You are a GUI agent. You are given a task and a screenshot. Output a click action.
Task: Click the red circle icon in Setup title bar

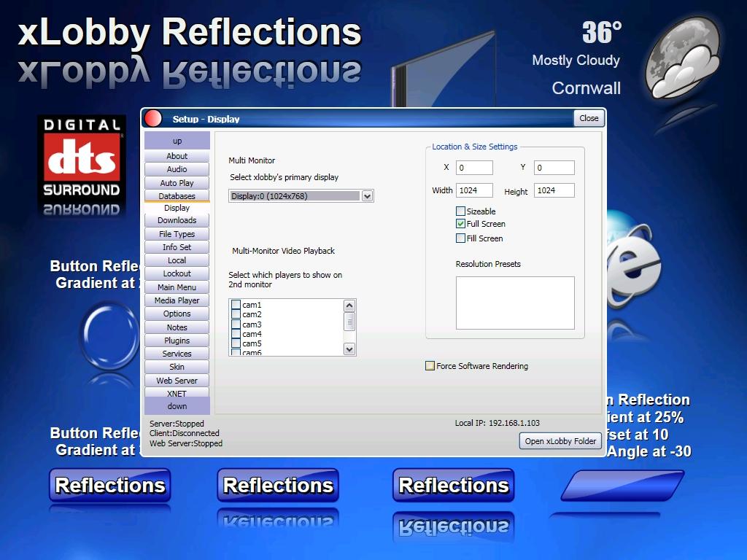[153, 119]
